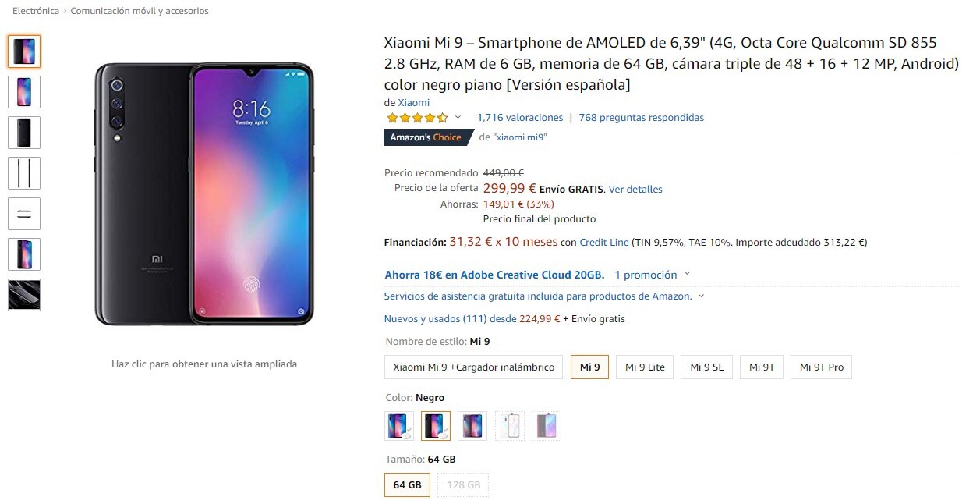Expand the star rating dropdown arrow
980x504 pixels.
(458, 118)
